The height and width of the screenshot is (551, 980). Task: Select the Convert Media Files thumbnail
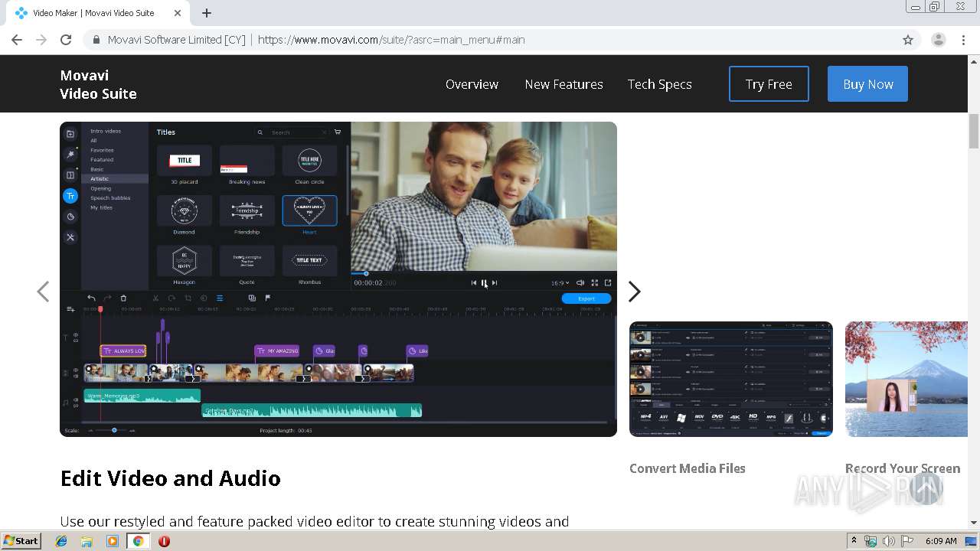pos(730,379)
